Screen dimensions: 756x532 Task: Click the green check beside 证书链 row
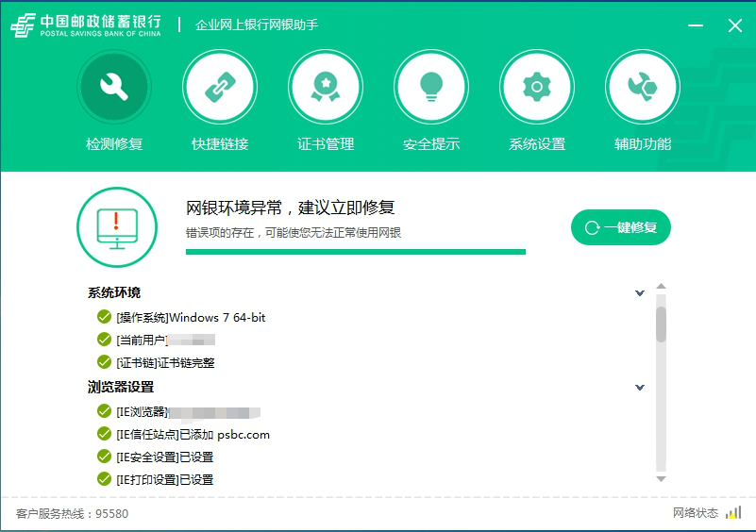coord(104,362)
